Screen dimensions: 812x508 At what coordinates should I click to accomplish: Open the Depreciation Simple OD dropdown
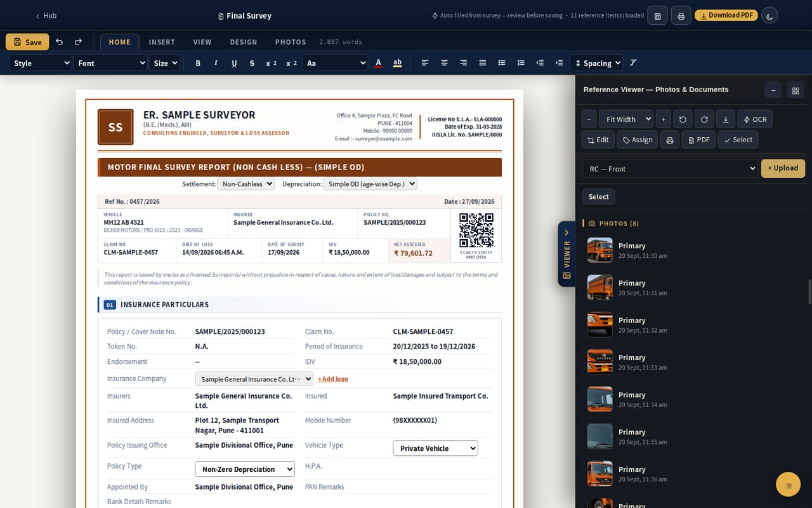[370, 184]
